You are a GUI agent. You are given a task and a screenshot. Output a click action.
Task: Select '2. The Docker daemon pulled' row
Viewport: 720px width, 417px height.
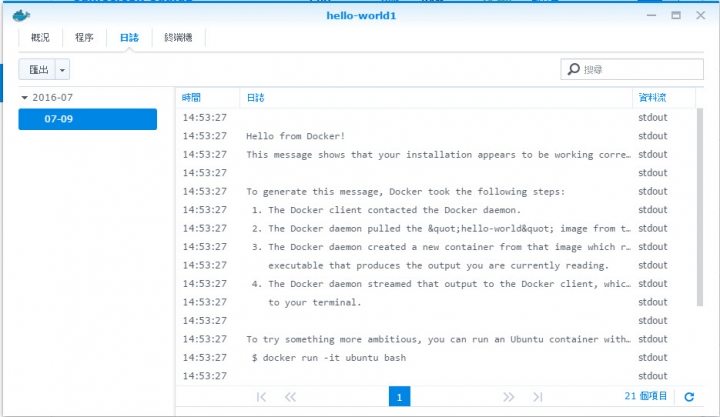(x=436, y=228)
